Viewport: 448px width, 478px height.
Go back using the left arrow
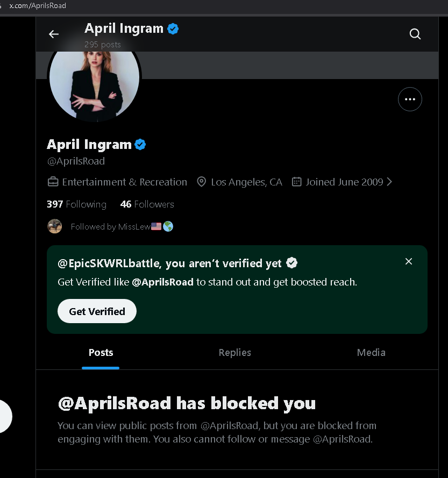[54, 34]
